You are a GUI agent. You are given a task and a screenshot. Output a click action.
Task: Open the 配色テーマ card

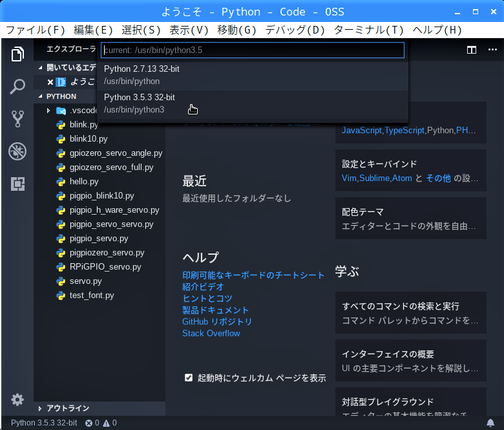click(411, 219)
